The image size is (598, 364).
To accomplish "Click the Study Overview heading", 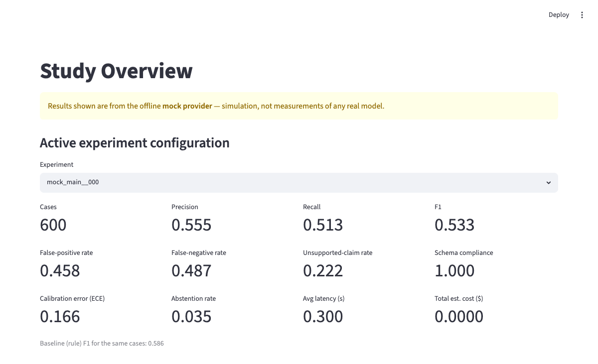I will point(116,71).
